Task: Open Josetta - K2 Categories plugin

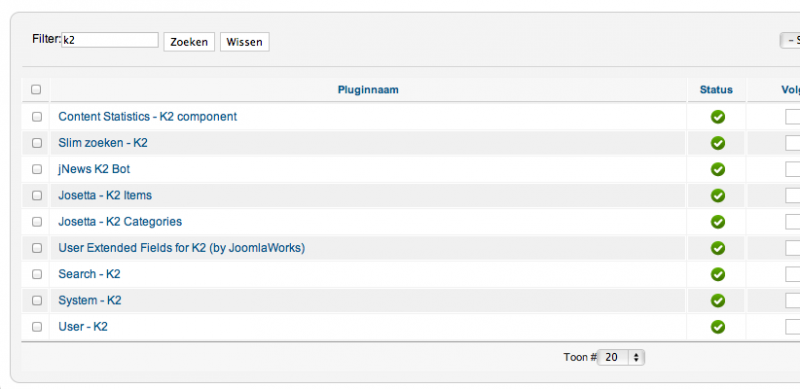Action: point(120,222)
